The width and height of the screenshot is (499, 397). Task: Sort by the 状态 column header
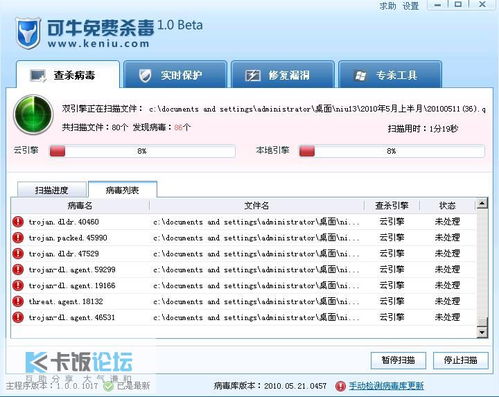click(447, 206)
